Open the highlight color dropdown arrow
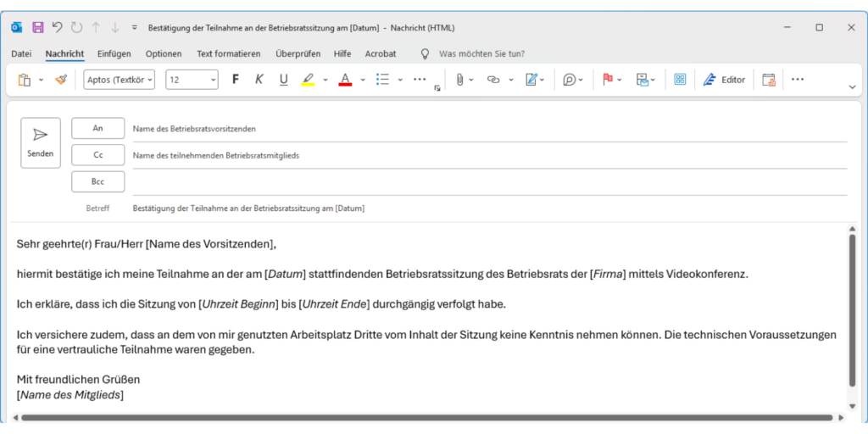This screenshot has width=868, height=434. [325, 80]
